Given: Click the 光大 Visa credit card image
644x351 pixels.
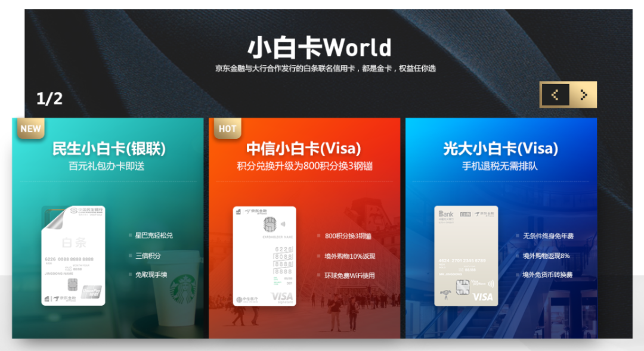Looking at the screenshot, I should click(466, 256).
